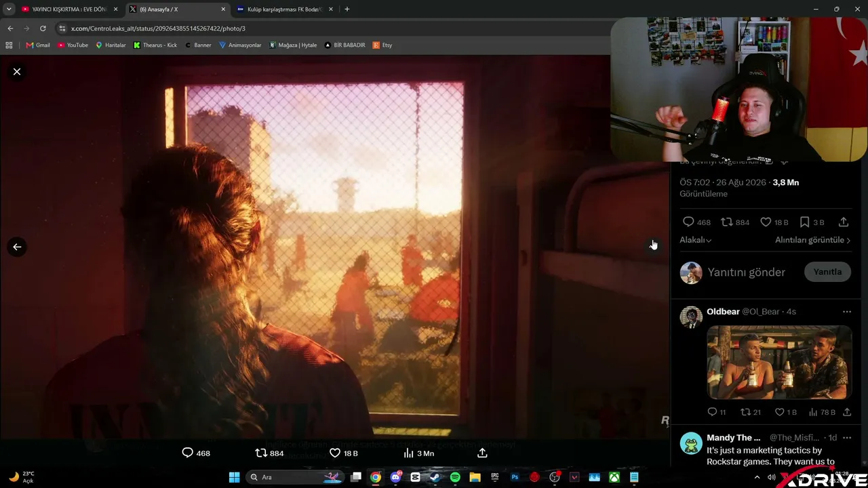
Task: Go to the previous photo with the left arrow
Action: pos(17,247)
